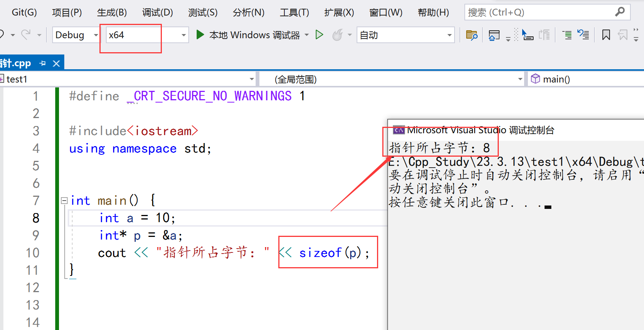Viewport: 644px width, 330px height.
Task: Click the greyed document arrow toolbar icon
Action: coord(544,35)
